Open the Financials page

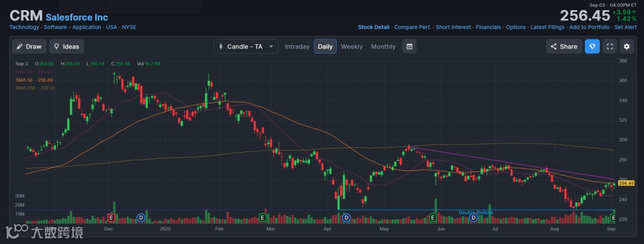(488, 27)
